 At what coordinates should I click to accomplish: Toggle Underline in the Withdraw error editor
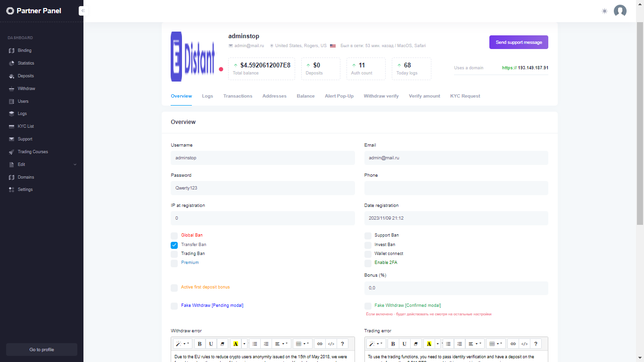pos(211,344)
